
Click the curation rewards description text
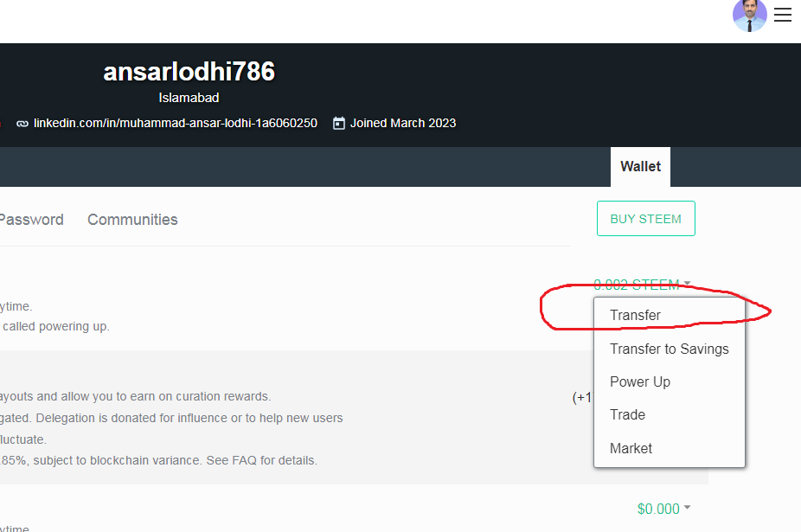click(x=135, y=396)
